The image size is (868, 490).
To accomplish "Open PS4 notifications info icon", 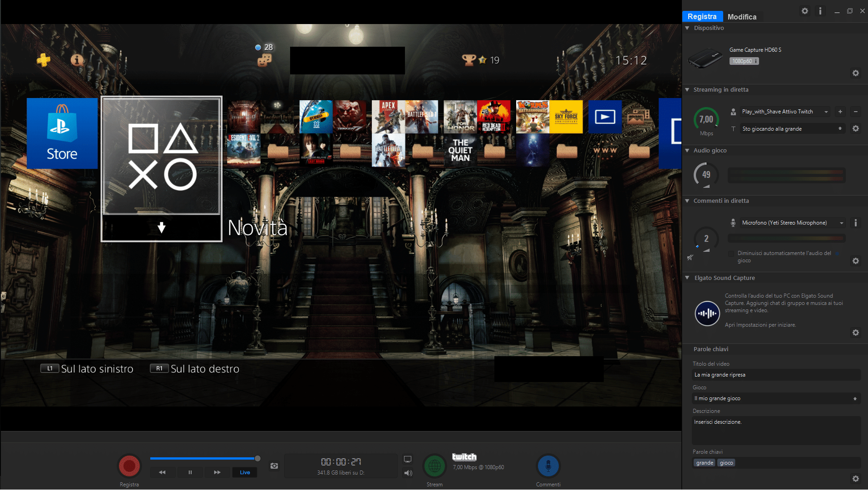I will pos(77,60).
